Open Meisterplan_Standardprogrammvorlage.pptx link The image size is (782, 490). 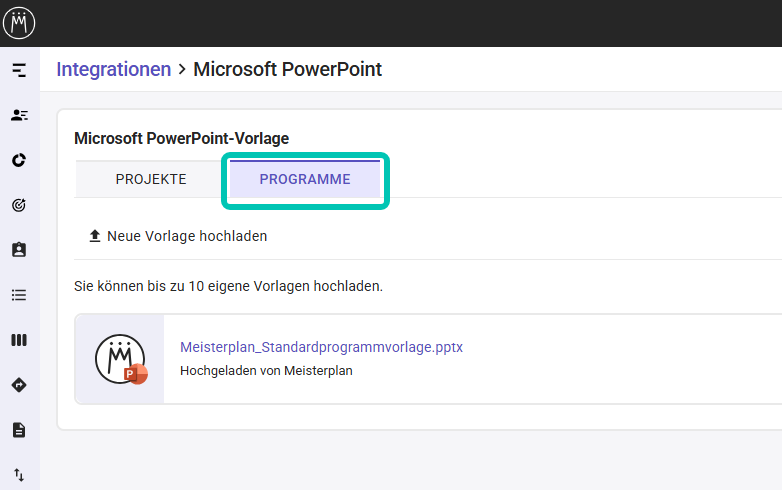321,347
